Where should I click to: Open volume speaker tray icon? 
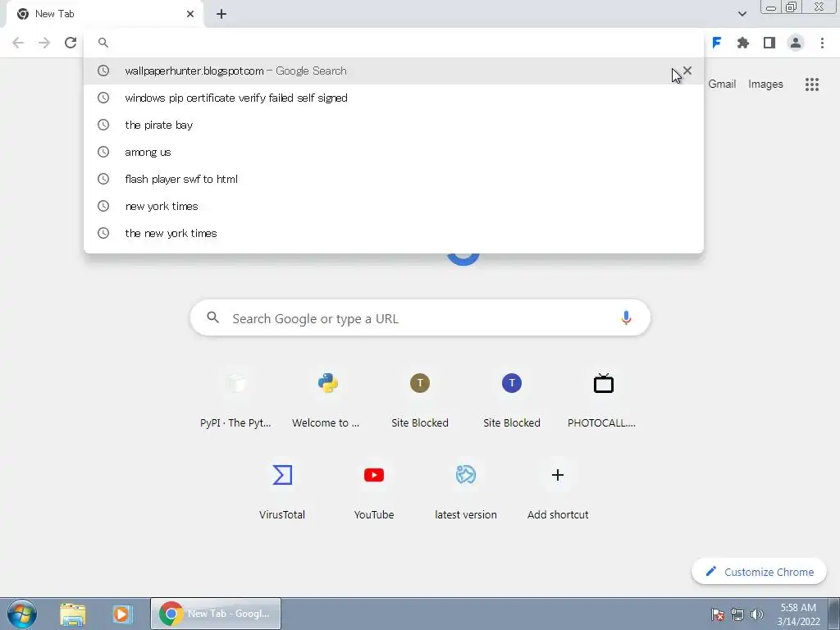(x=756, y=614)
